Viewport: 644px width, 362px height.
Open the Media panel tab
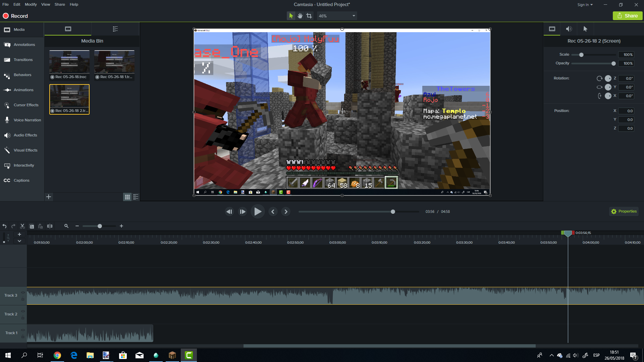click(x=22, y=29)
